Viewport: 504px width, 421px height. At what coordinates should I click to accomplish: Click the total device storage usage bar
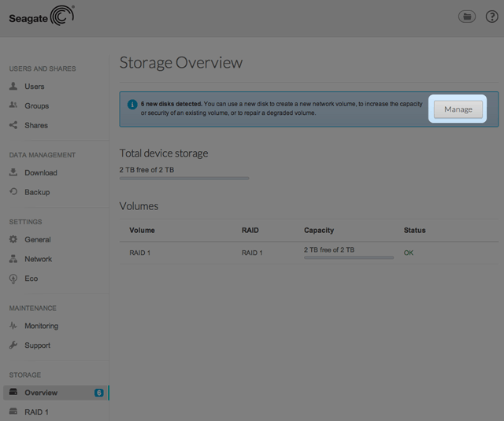click(x=184, y=178)
